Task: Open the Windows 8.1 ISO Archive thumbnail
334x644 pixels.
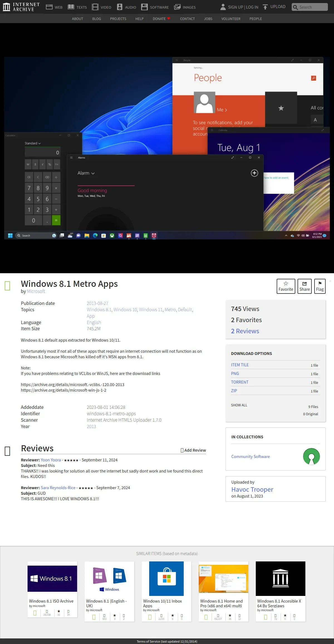Action: [52, 579]
